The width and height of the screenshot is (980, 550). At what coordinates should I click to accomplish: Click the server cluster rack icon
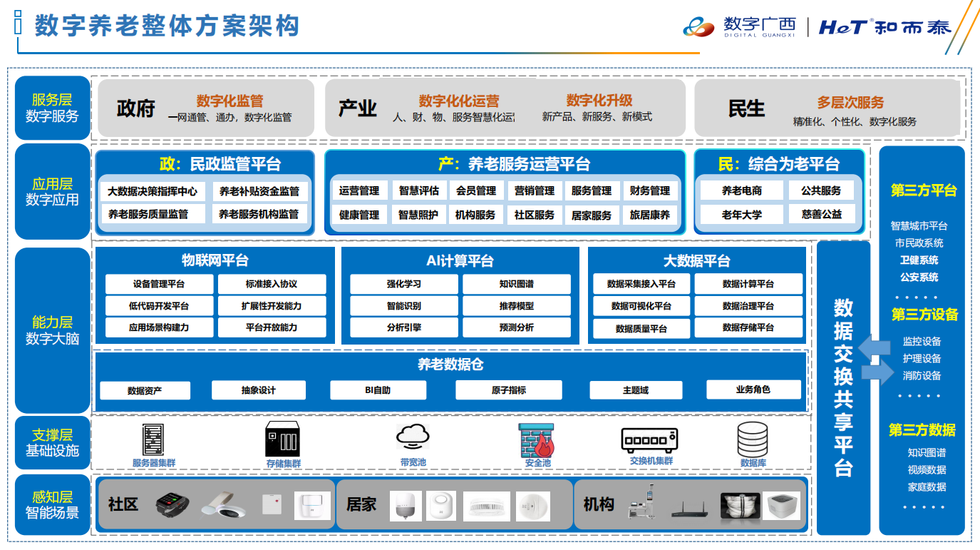151,440
